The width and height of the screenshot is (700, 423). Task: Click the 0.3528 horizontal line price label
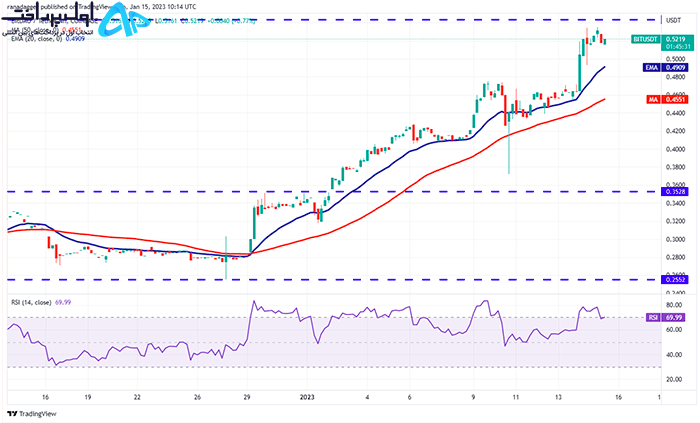pyautogui.click(x=675, y=191)
